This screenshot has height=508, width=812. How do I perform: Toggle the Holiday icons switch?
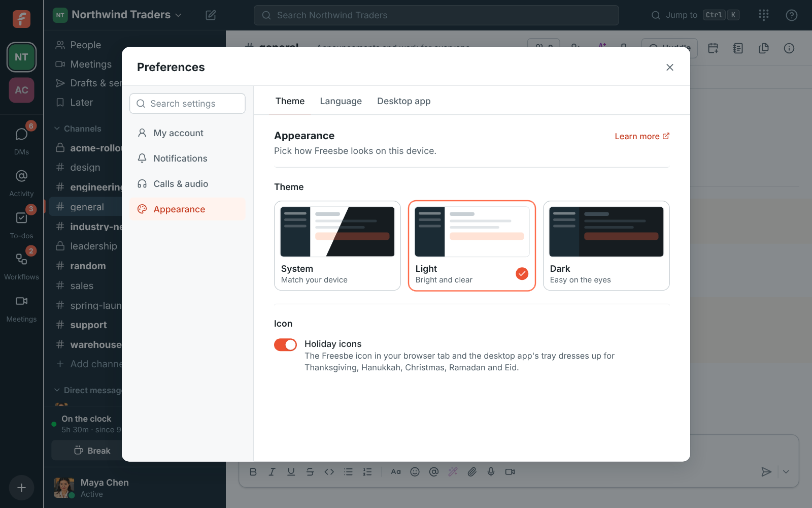285,345
